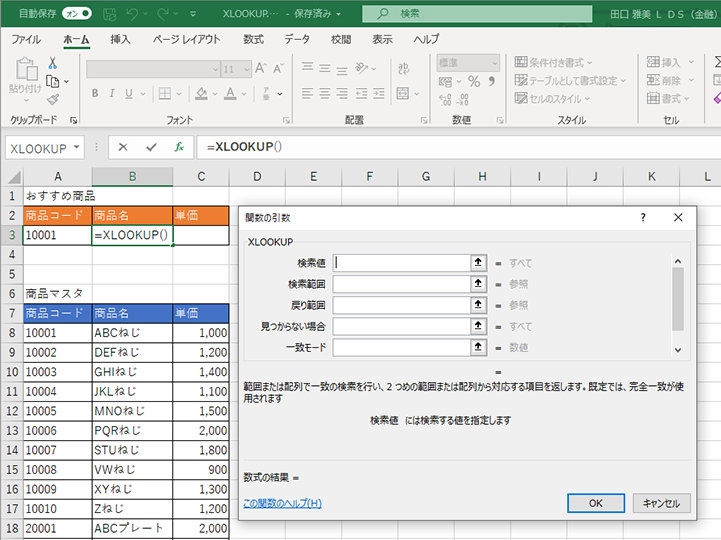Click the Borders icon
Viewport: 721px width, 540px height.
coord(165,94)
